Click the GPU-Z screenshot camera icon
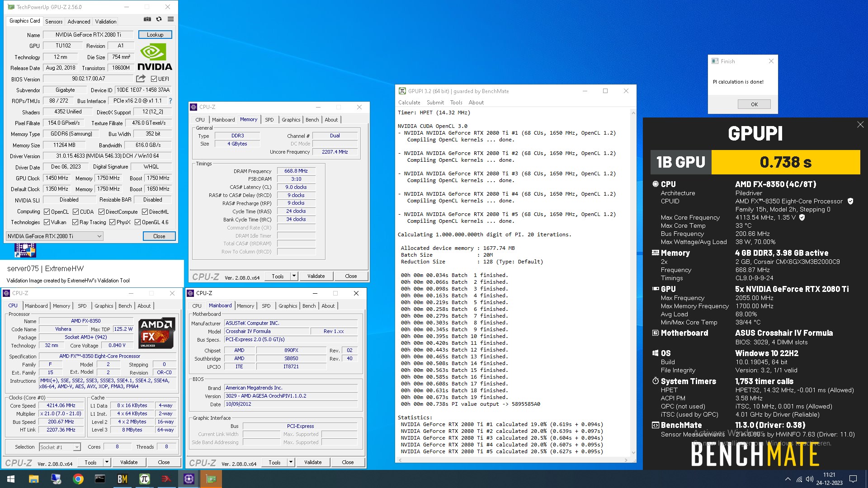Image resolution: width=868 pixels, height=488 pixels. click(147, 19)
